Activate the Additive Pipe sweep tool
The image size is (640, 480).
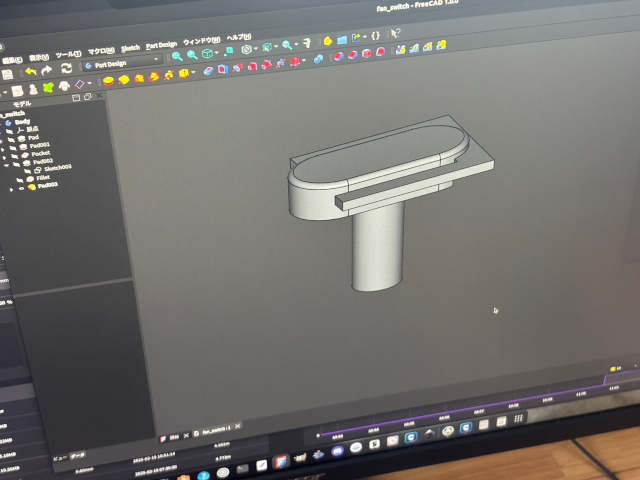[x=154, y=76]
